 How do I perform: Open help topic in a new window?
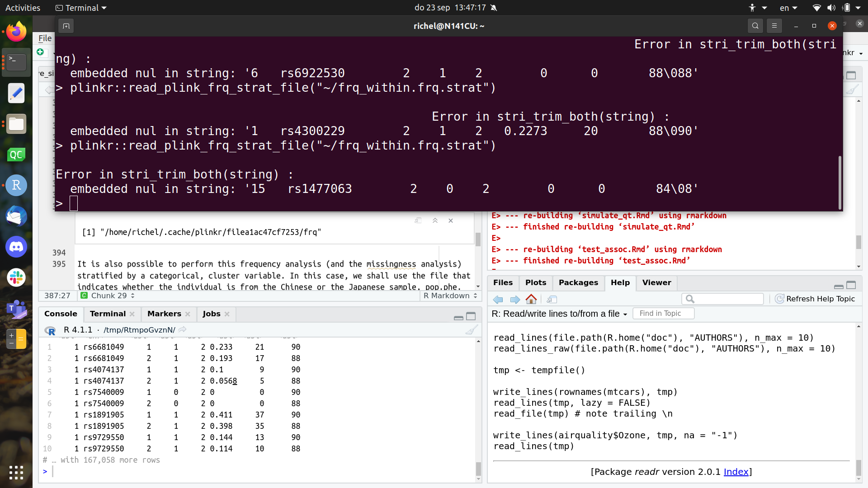tap(552, 299)
